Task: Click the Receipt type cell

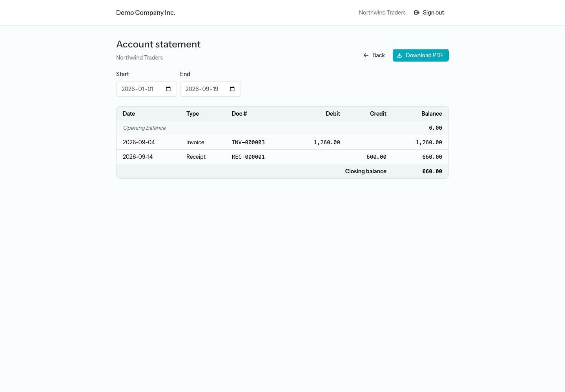Action: click(196, 157)
